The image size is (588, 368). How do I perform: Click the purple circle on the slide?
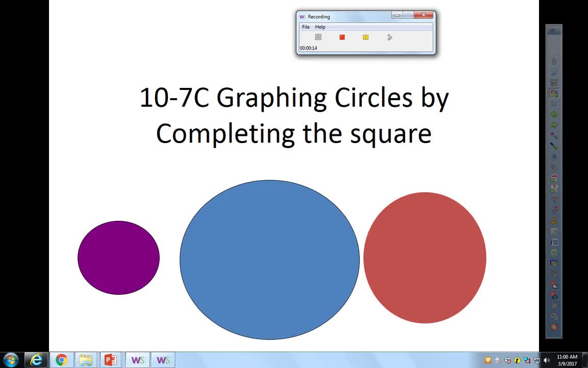[118, 258]
